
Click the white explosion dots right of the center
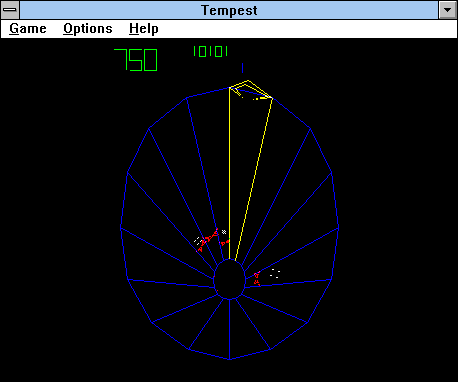click(x=275, y=273)
